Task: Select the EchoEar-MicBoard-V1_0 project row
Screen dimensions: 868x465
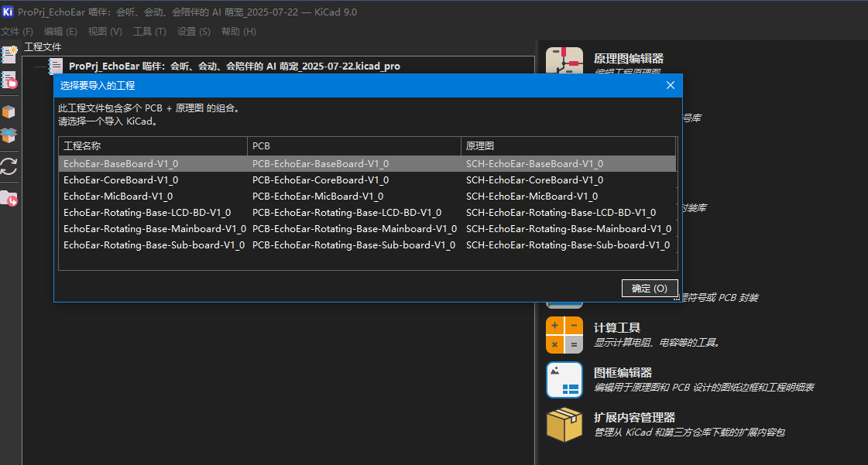Action: [367, 197]
